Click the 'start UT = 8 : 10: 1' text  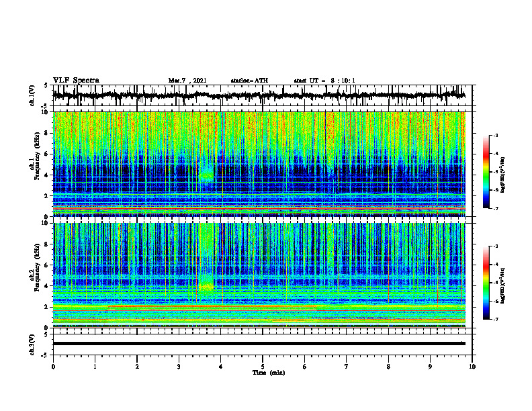click(x=324, y=81)
